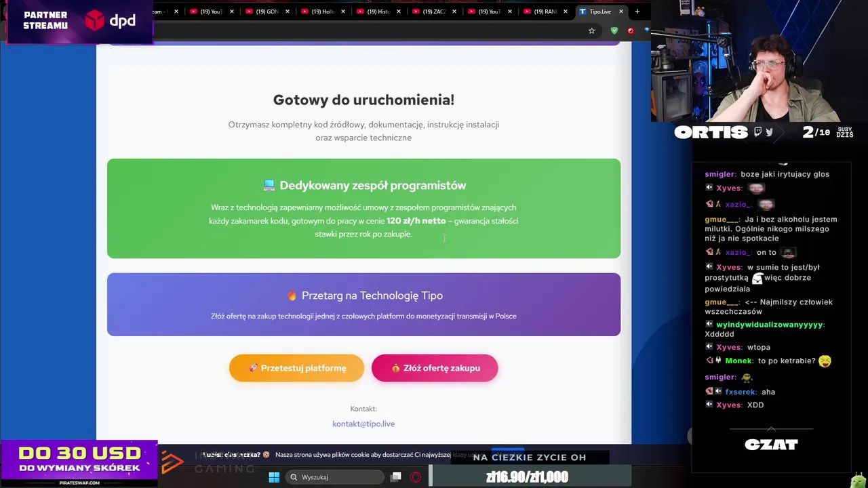The height and width of the screenshot is (488, 868).
Task: Click the Złóż ofertę zakupu button
Action: click(435, 368)
